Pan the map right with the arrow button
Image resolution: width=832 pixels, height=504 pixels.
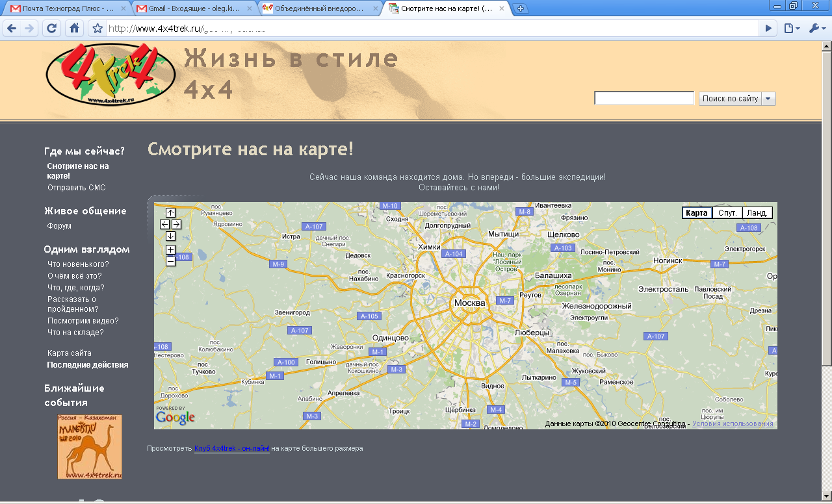(x=176, y=224)
